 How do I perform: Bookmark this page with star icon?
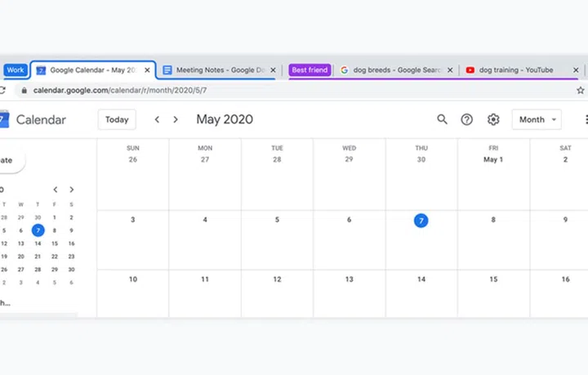pos(580,91)
